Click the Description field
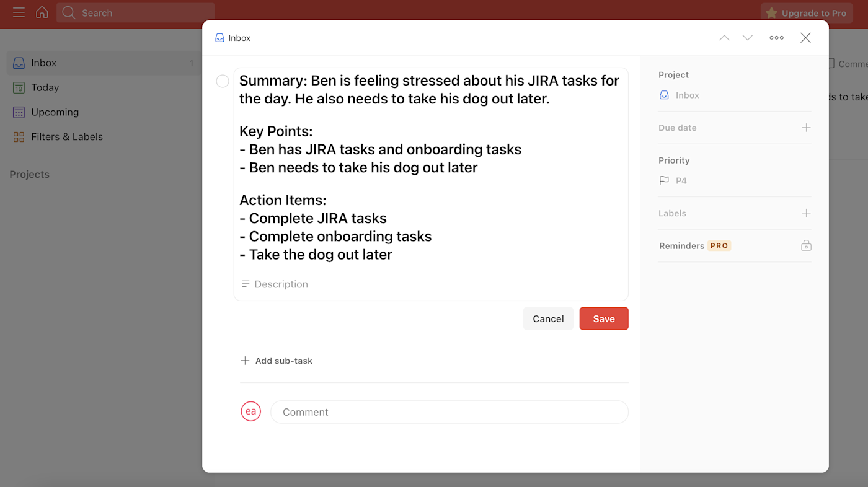The image size is (868, 487). pos(431,284)
